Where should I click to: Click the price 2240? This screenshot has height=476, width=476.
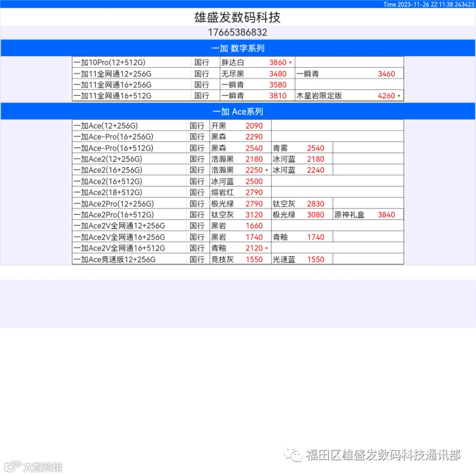click(x=315, y=170)
